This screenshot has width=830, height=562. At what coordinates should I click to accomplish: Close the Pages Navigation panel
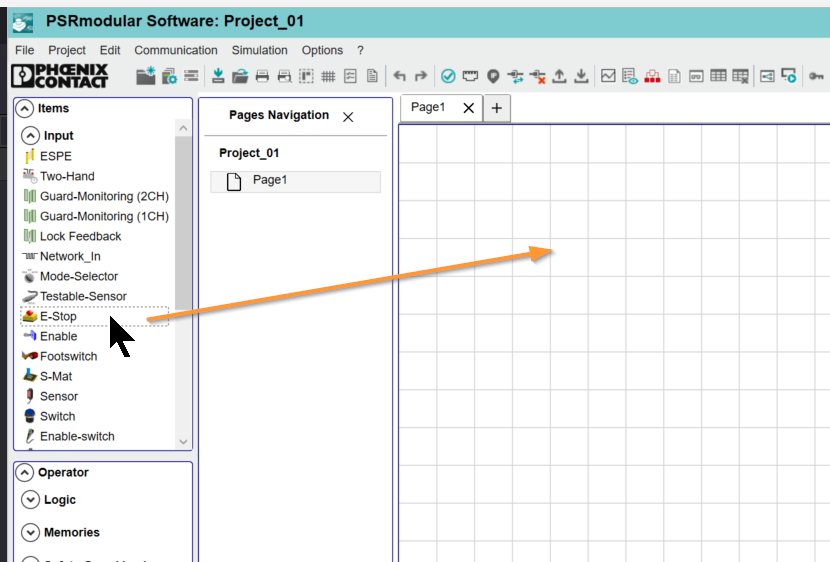coord(348,117)
